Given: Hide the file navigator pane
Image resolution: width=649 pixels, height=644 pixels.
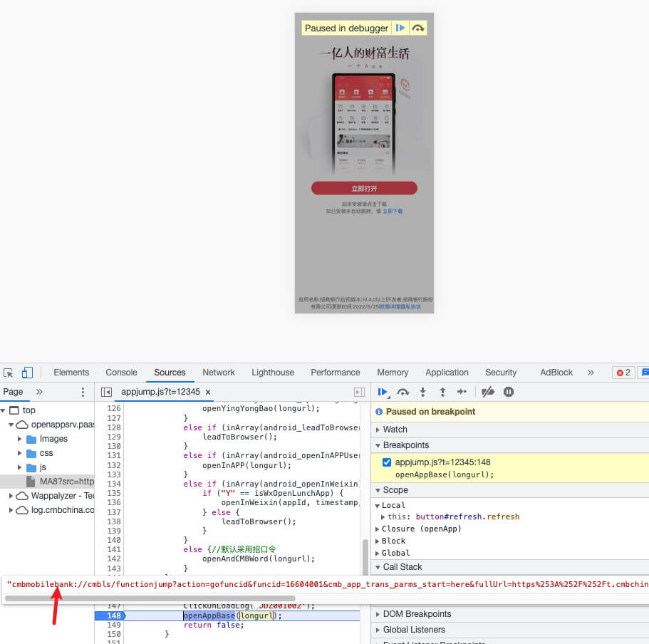Looking at the screenshot, I should 106,392.
